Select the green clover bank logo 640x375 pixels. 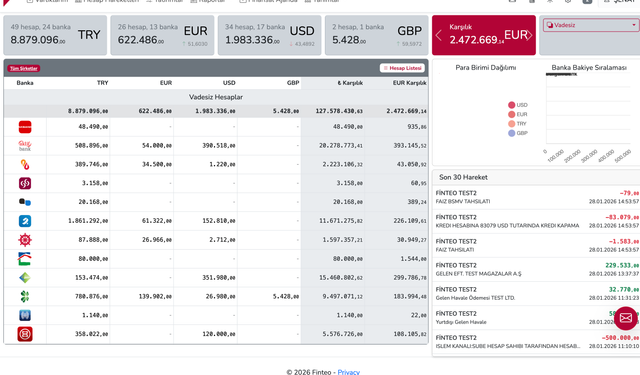pos(25,297)
